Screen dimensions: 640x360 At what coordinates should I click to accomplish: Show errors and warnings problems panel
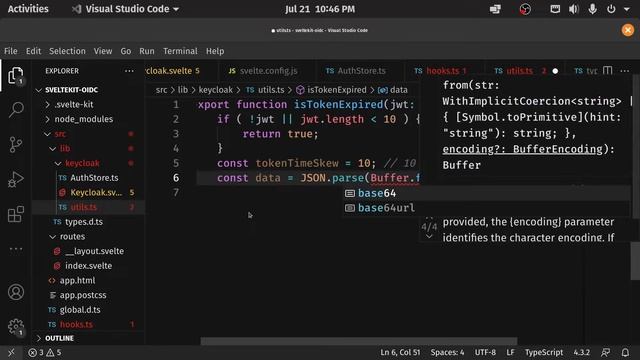45,353
